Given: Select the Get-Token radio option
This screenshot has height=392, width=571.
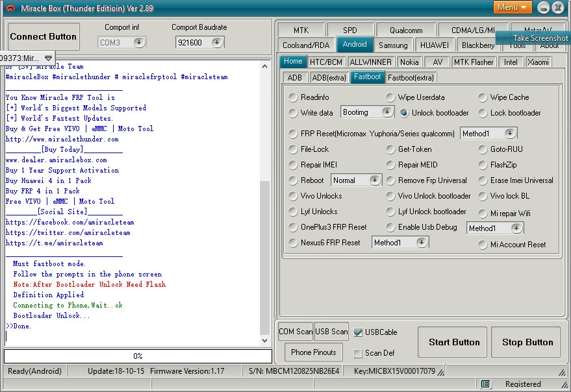Looking at the screenshot, I should [390, 149].
